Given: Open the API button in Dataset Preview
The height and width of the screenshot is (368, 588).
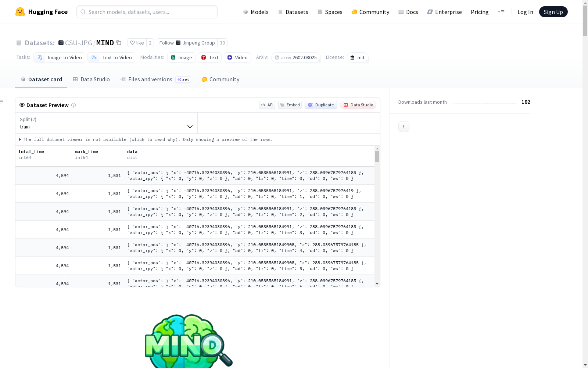Looking at the screenshot, I should point(267,105).
